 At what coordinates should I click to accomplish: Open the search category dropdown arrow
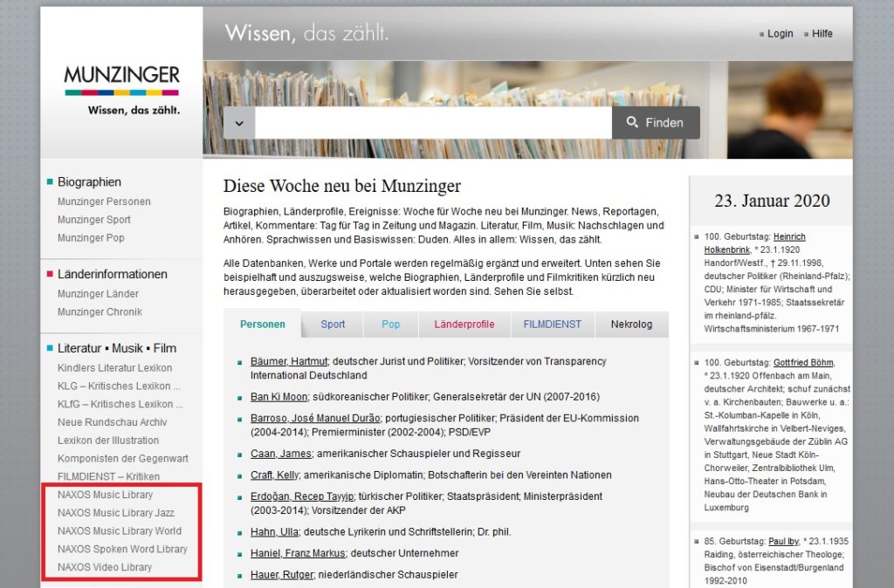238,123
